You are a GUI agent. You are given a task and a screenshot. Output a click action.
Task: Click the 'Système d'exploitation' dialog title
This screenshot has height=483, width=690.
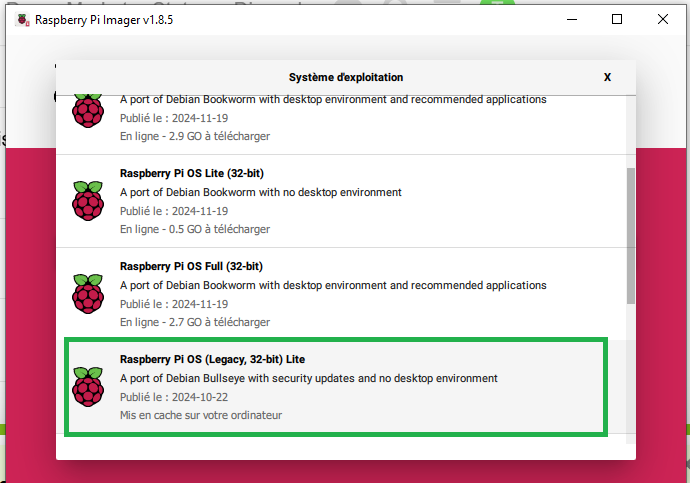tap(346, 77)
